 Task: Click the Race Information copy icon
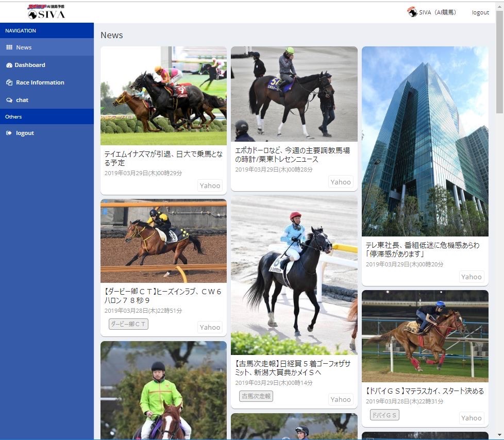pos(9,82)
